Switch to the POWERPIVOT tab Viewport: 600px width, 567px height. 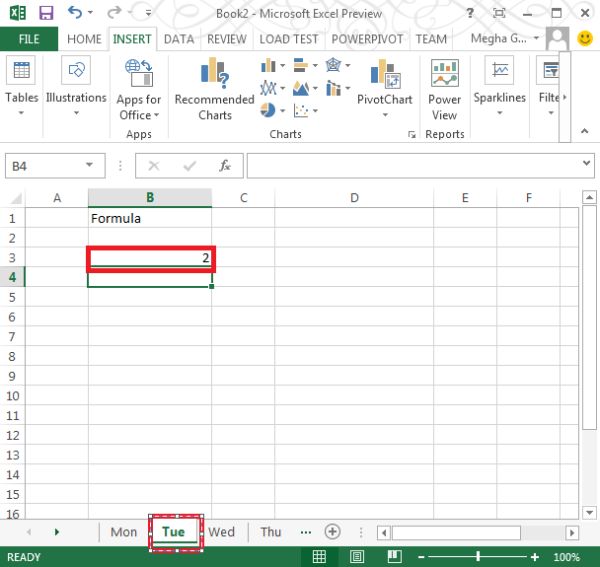click(x=367, y=39)
